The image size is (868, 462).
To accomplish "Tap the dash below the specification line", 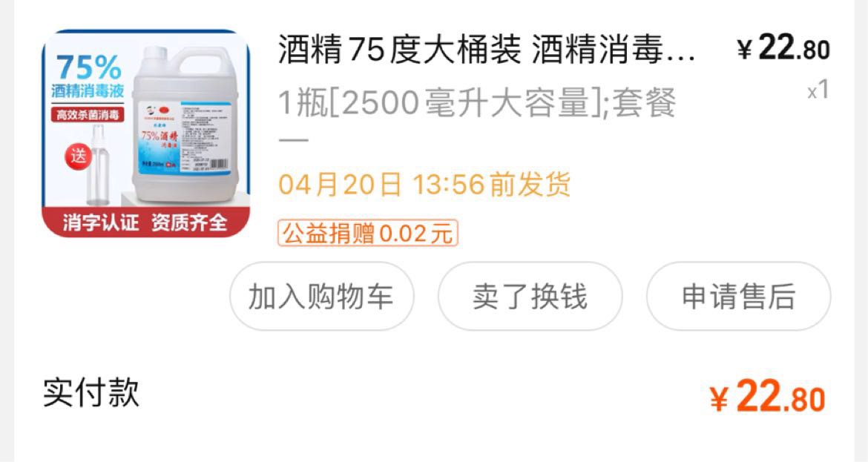I will pyautogui.click(x=293, y=139).
